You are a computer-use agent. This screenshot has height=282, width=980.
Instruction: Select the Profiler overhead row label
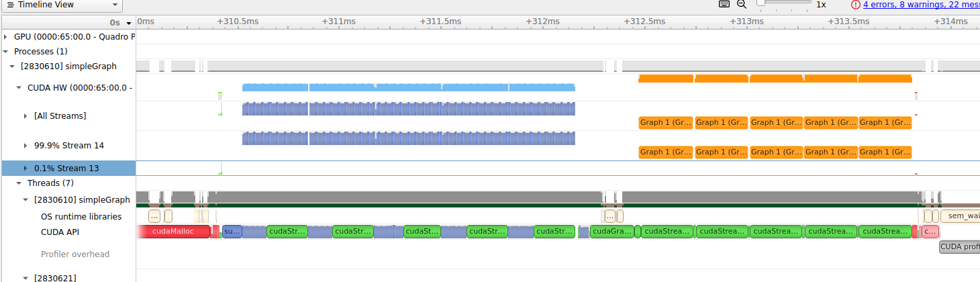(x=75, y=254)
